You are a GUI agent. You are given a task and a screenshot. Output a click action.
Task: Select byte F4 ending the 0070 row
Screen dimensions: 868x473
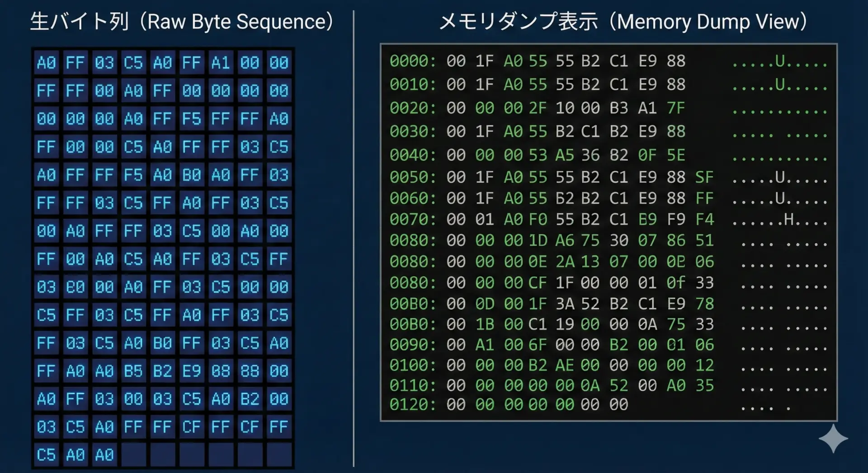coord(704,220)
